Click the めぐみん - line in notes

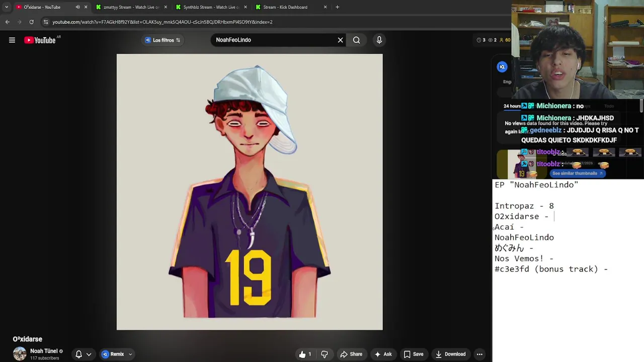tap(514, 248)
